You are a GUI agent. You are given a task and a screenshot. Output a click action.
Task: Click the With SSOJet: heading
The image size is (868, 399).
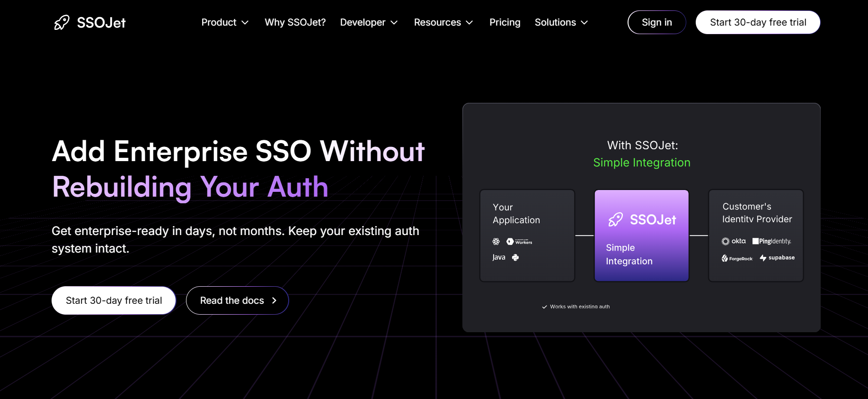[643, 145]
